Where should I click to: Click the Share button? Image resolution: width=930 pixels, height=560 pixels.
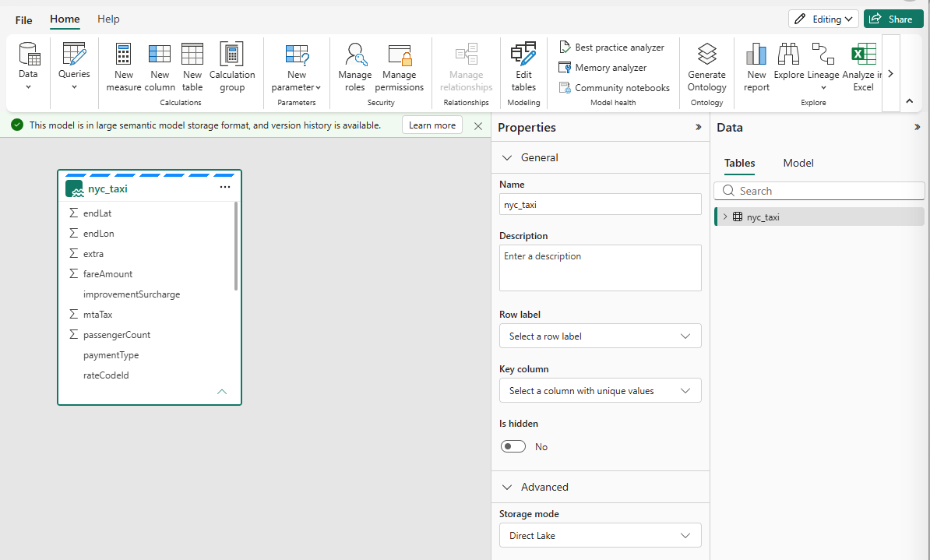point(893,19)
